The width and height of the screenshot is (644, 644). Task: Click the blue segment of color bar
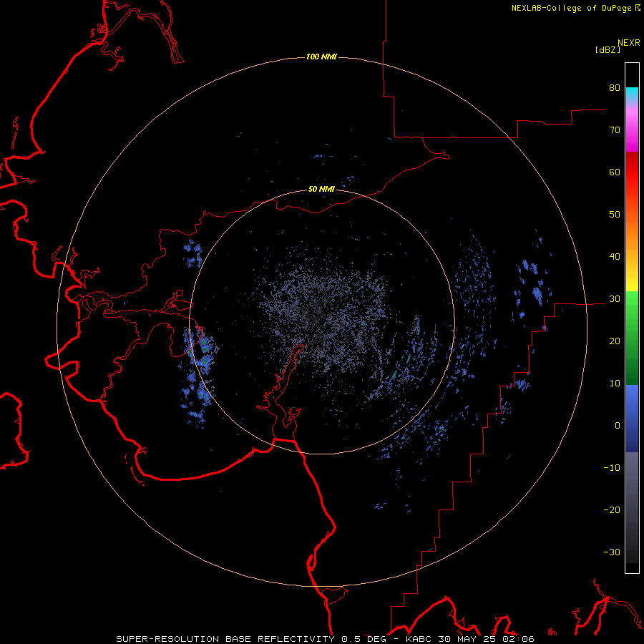[x=632, y=417]
